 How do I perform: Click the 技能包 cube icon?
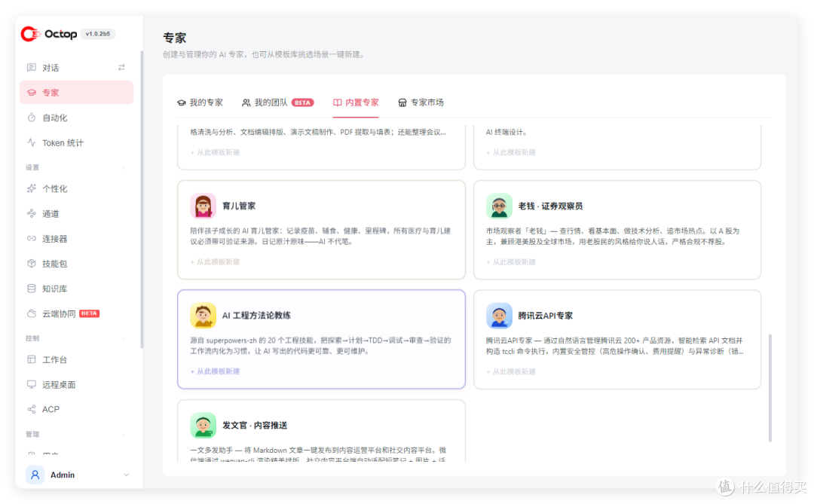32,263
